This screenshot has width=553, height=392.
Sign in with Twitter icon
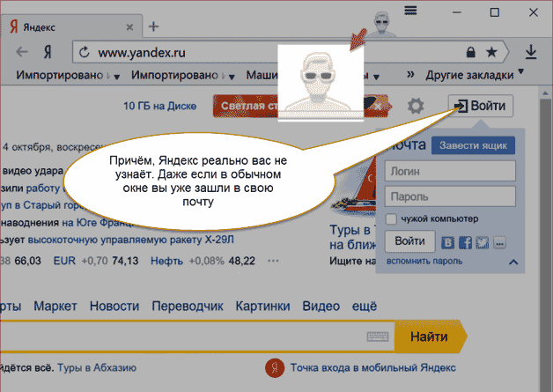click(x=482, y=243)
